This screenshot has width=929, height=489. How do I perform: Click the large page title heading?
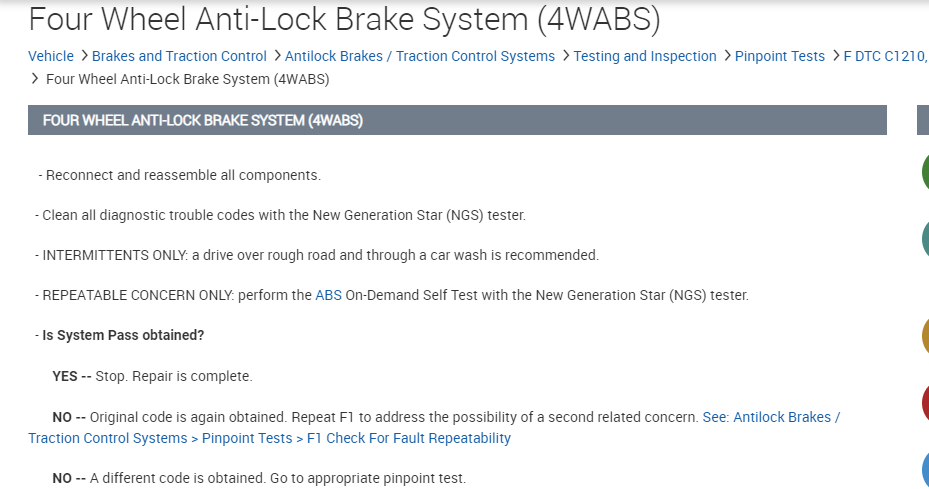click(344, 18)
